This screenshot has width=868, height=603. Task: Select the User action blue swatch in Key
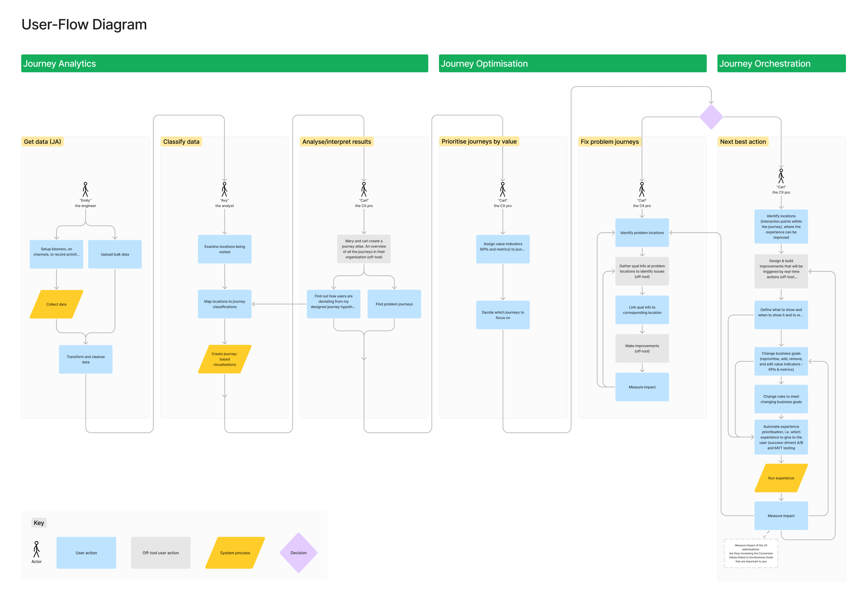pos(86,552)
